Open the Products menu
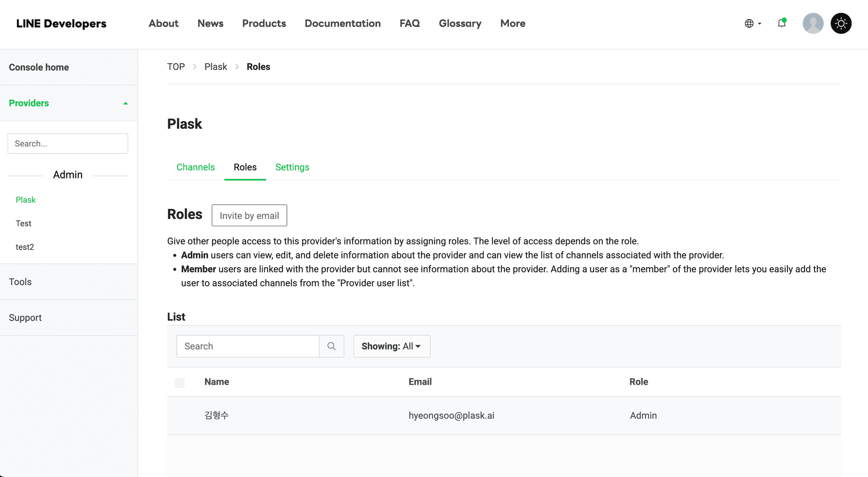868x477 pixels. tap(264, 23)
